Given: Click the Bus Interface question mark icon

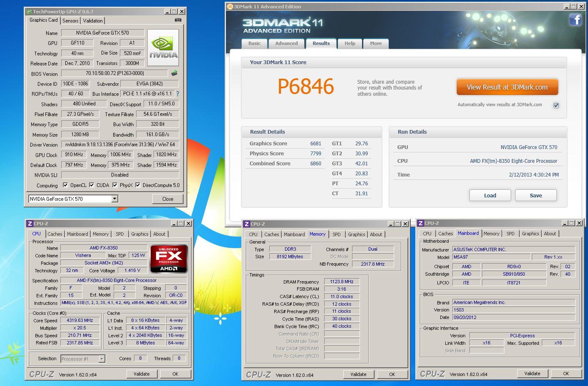Looking at the screenshot, I should point(178,94).
